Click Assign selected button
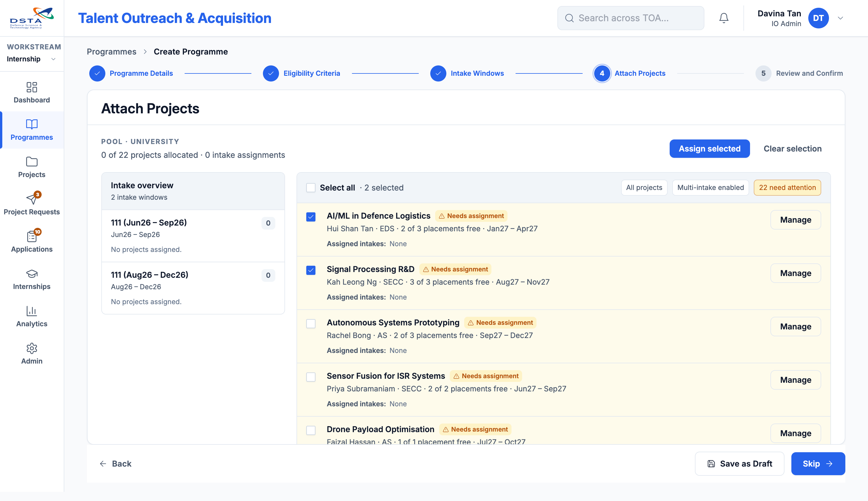The height and width of the screenshot is (501, 868). [709, 149]
